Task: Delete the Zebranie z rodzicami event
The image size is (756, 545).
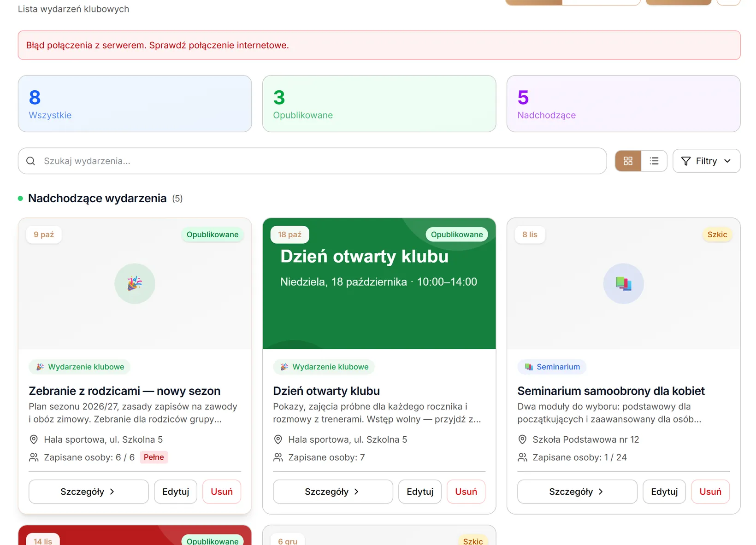Action: [222, 492]
